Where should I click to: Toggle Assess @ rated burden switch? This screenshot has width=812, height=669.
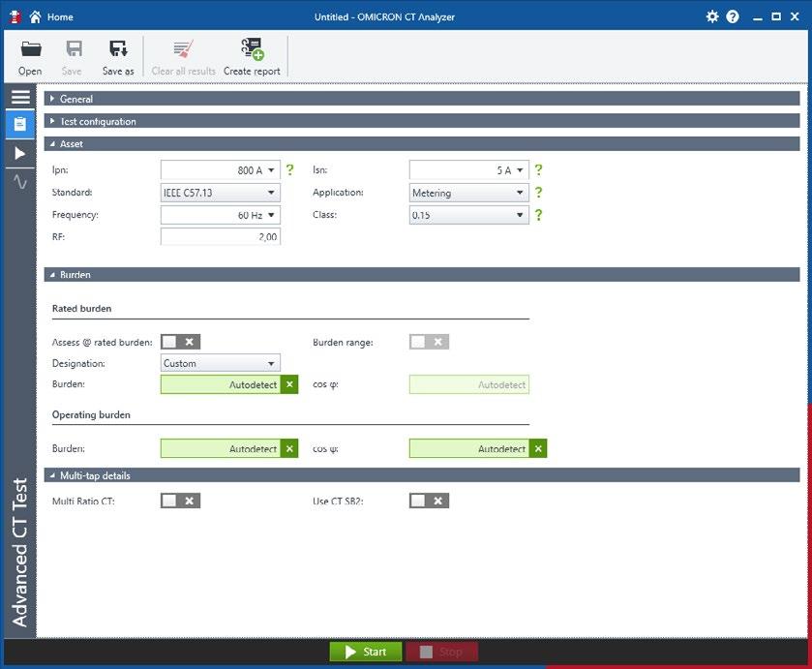point(180,342)
